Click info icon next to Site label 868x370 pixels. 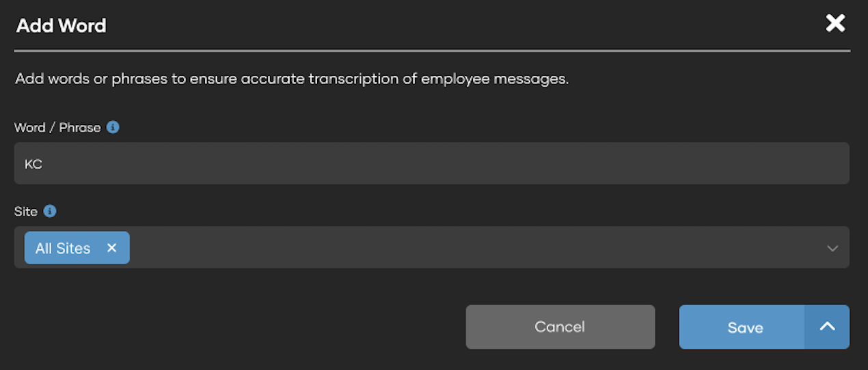(50, 211)
